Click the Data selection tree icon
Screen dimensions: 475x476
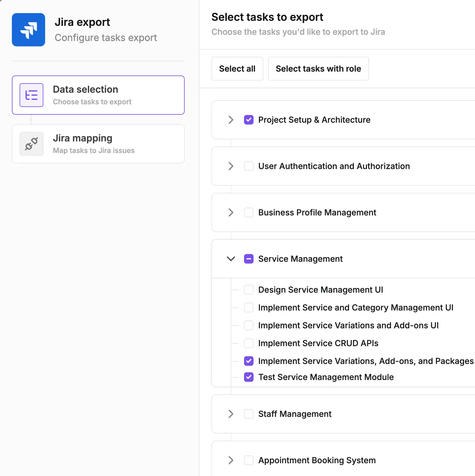pyautogui.click(x=31, y=95)
